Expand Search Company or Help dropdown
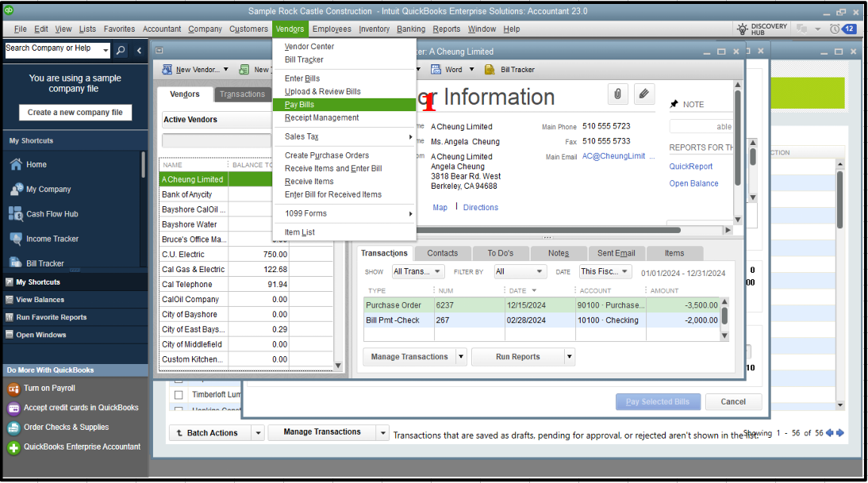 point(106,50)
